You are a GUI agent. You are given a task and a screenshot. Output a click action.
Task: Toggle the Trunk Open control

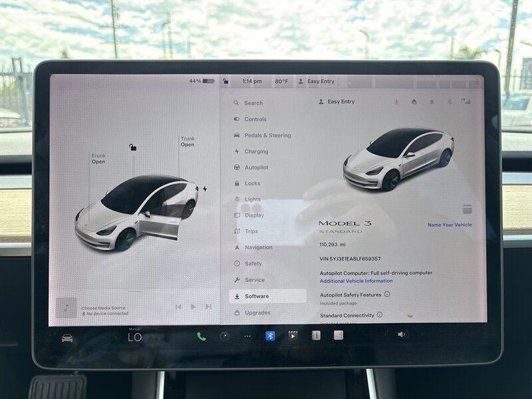click(188, 142)
